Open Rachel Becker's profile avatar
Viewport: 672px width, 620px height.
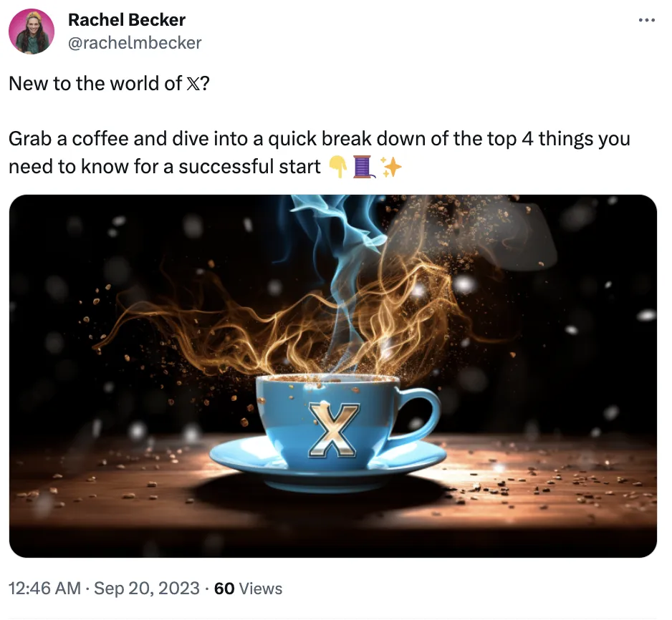[x=32, y=32]
